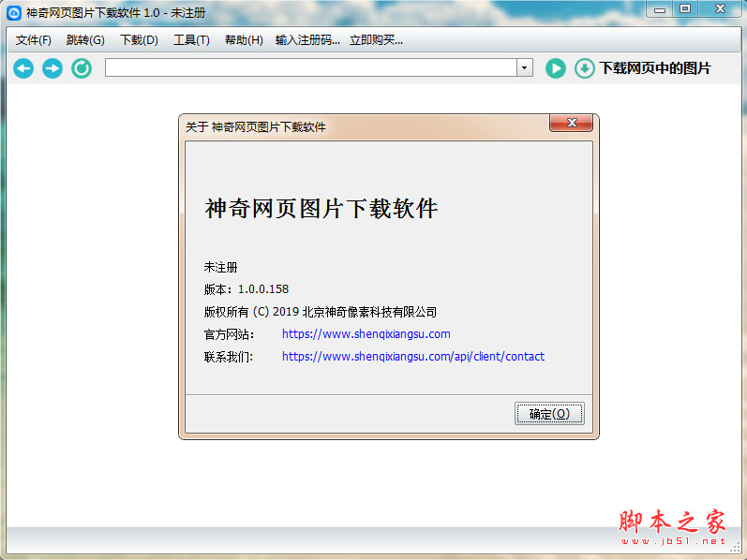Click the green refresh icon

82,68
